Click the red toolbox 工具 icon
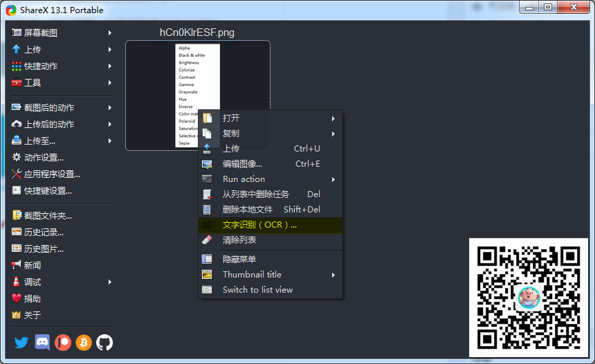This screenshot has width=595, height=364. click(x=17, y=82)
